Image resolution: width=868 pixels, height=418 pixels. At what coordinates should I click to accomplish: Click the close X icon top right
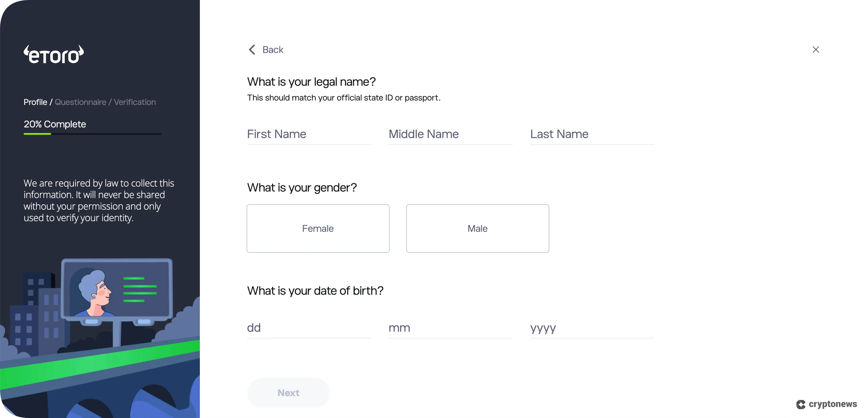[x=816, y=49]
